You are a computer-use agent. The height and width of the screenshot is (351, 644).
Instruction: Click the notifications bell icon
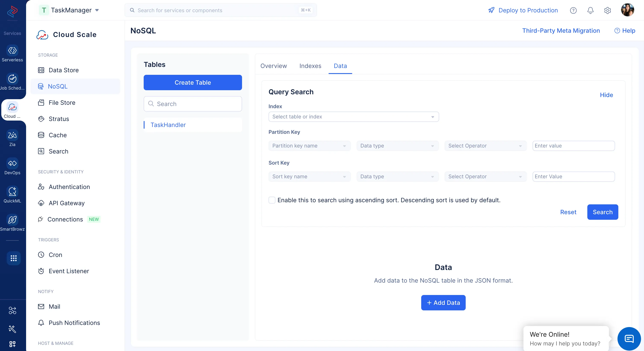pos(590,10)
